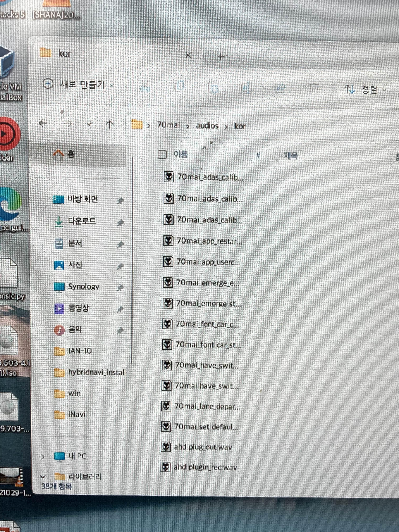Toggle the select-all checkbox beside 이름
Image resolution: width=399 pixels, height=532 pixels.
point(162,155)
